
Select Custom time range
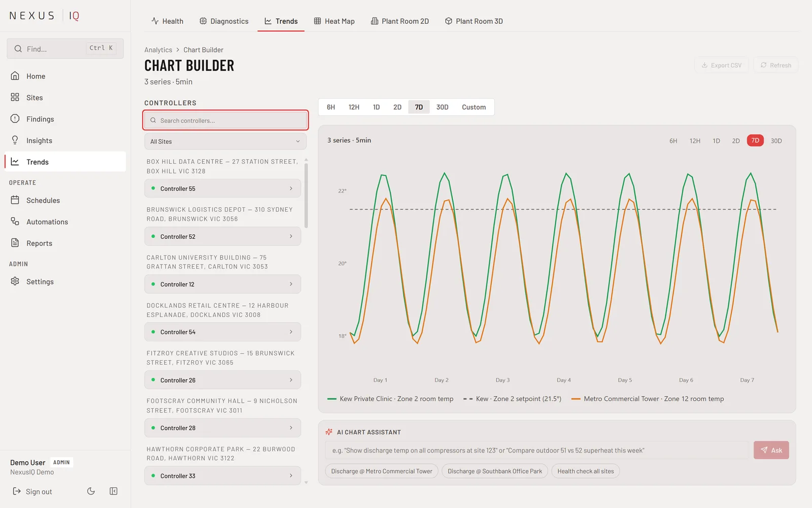coord(474,107)
